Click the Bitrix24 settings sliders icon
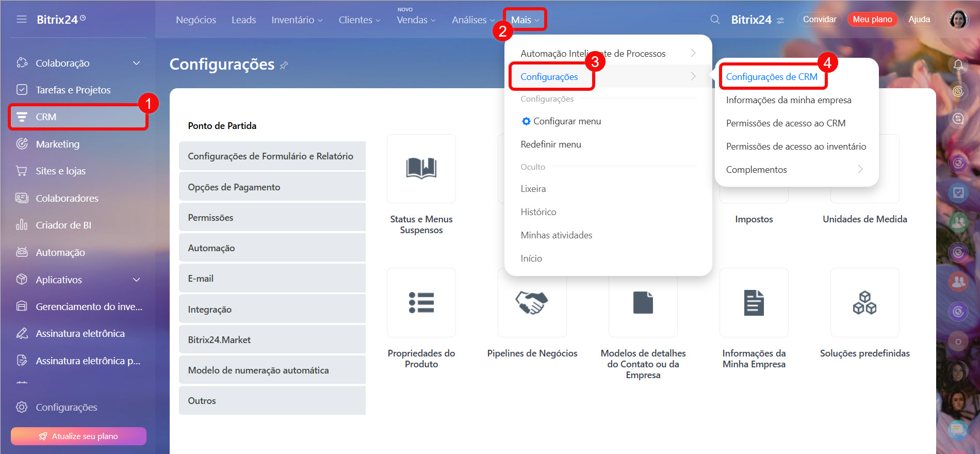 (x=780, y=21)
